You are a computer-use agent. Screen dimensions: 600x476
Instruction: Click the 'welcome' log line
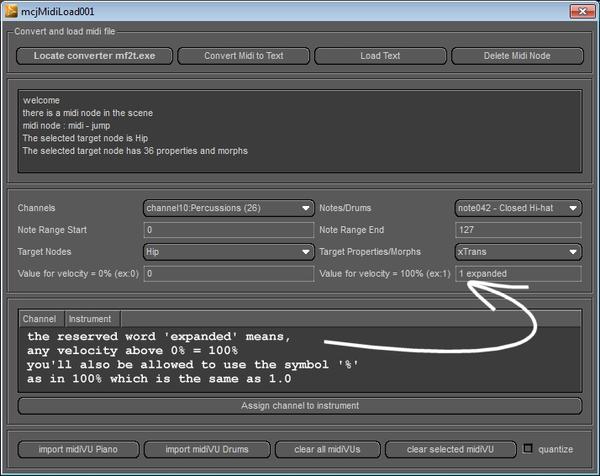41,100
